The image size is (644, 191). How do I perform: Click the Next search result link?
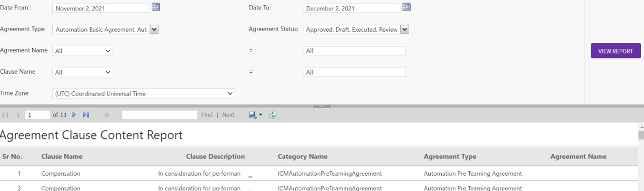click(x=228, y=115)
